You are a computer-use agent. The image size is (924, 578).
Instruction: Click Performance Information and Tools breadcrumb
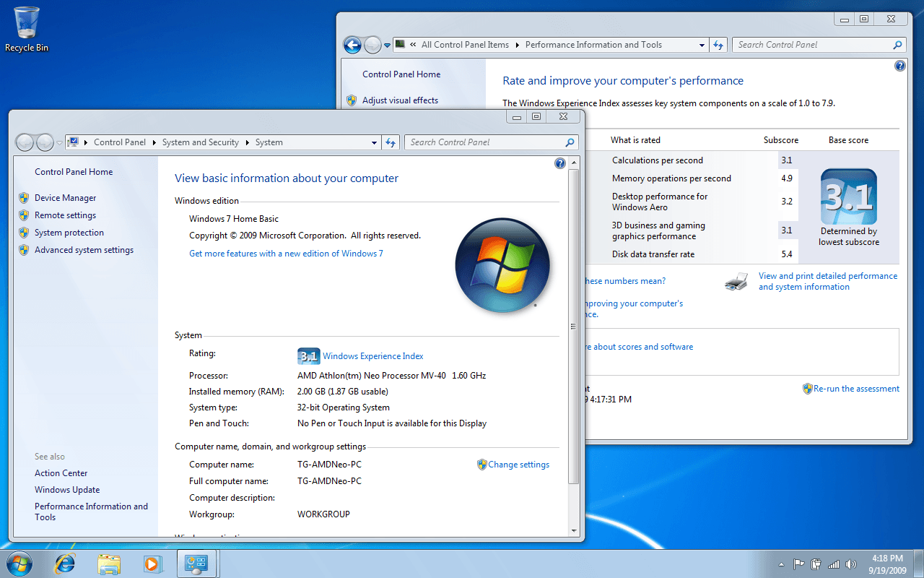(593, 45)
